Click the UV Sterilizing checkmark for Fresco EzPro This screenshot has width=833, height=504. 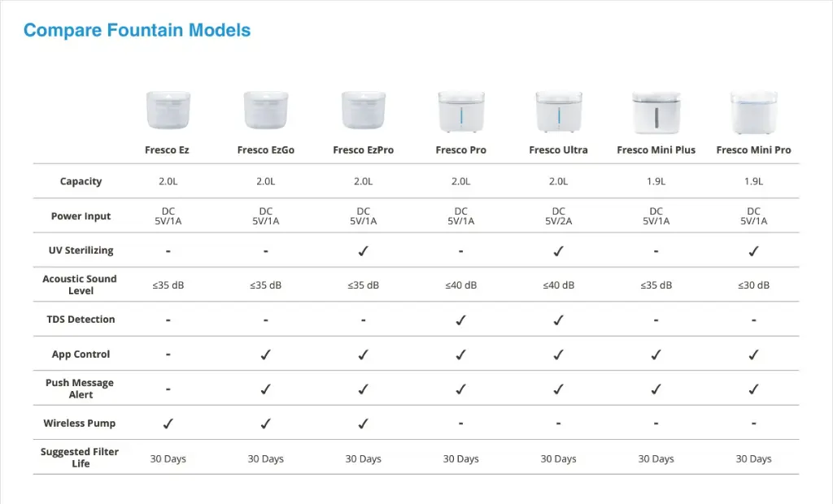click(364, 250)
